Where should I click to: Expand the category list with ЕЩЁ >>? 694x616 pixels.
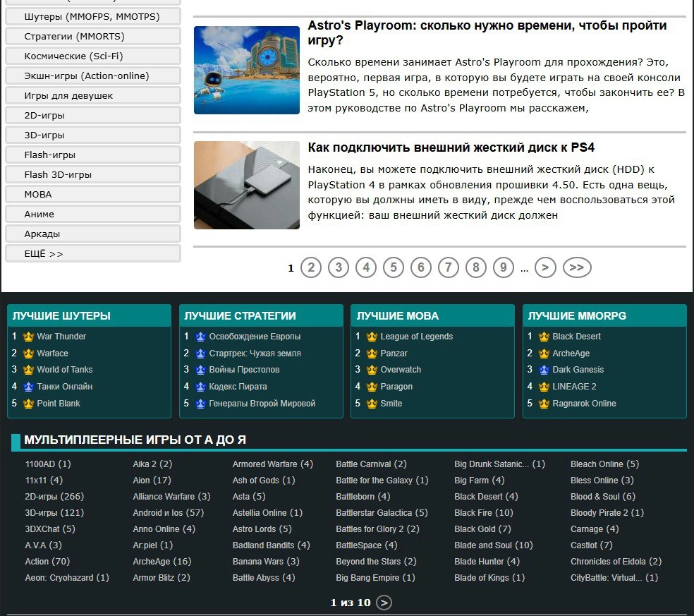click(92, 253)
